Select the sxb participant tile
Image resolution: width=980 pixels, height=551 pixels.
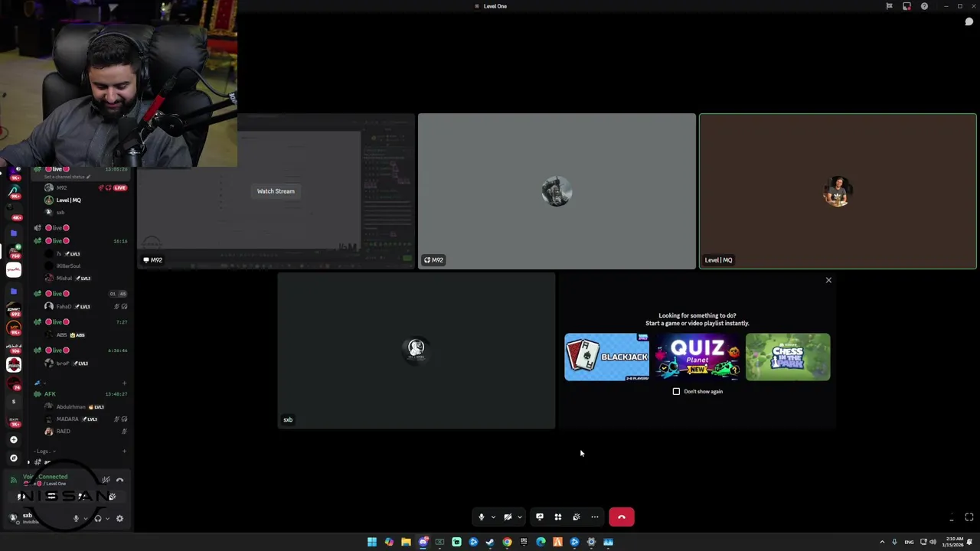[x=416, y=350]
